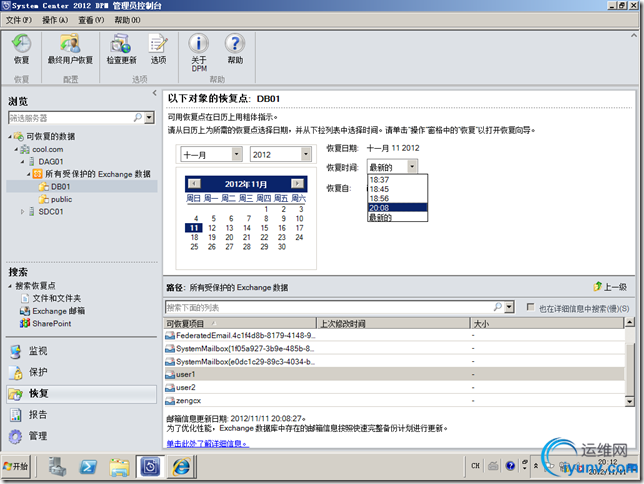The height and width of the screenshot is (484, 644).
Task: Click the 上一级 up one level icon
Action: point(610,287)
